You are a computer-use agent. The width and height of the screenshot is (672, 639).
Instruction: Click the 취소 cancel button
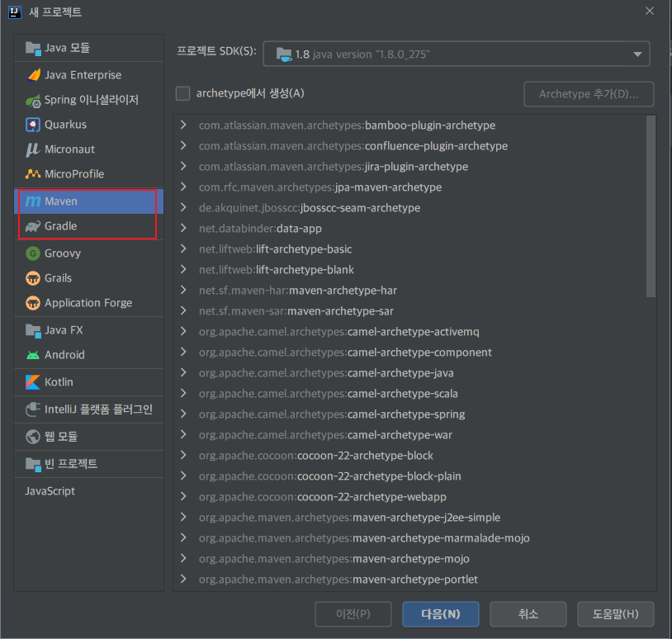pos(528,614)
